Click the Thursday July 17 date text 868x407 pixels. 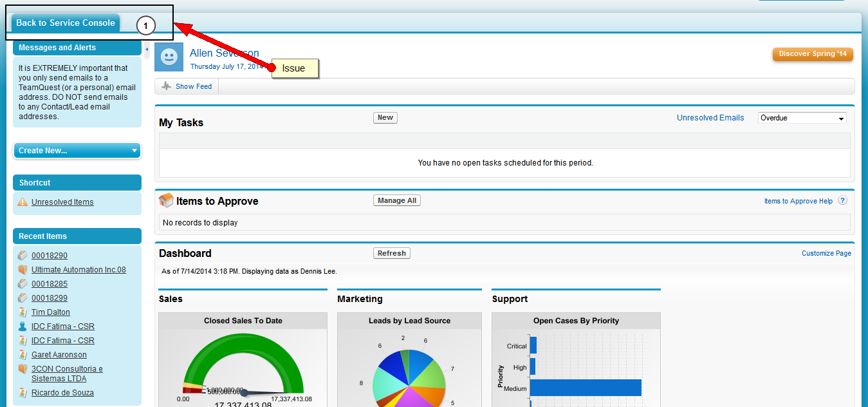click(226, 66)
